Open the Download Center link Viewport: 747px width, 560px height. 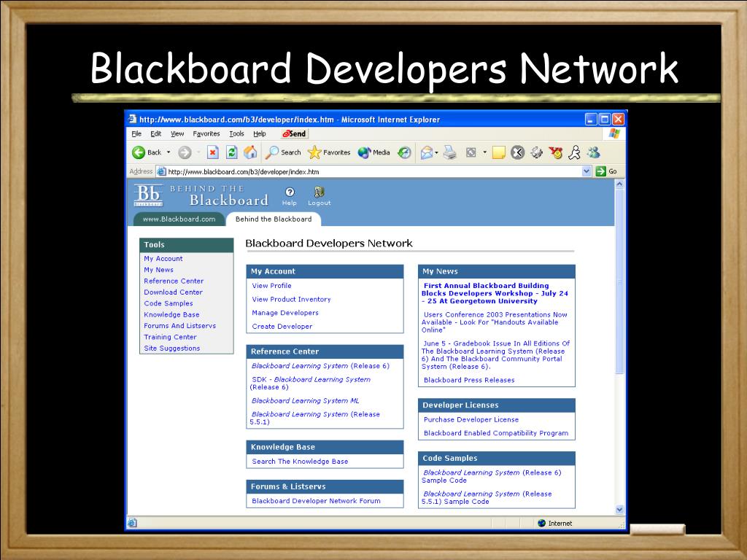click(173, 292)
